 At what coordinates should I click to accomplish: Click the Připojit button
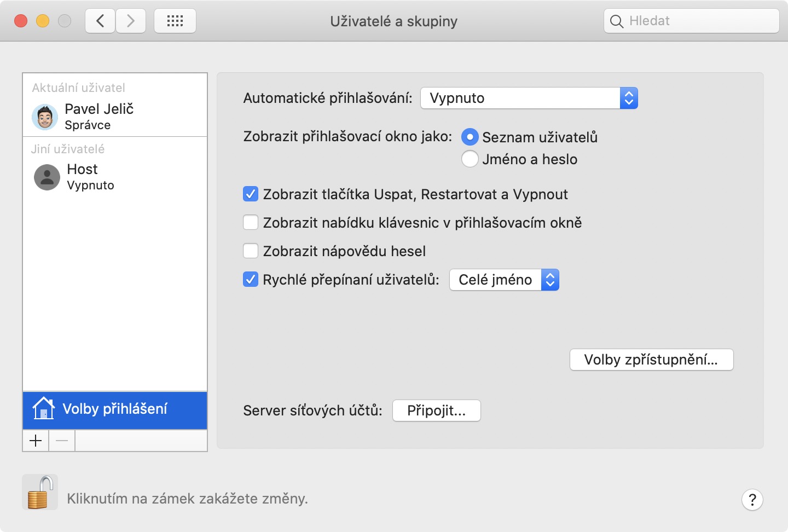pyautogui.click(x=436, y=410)
